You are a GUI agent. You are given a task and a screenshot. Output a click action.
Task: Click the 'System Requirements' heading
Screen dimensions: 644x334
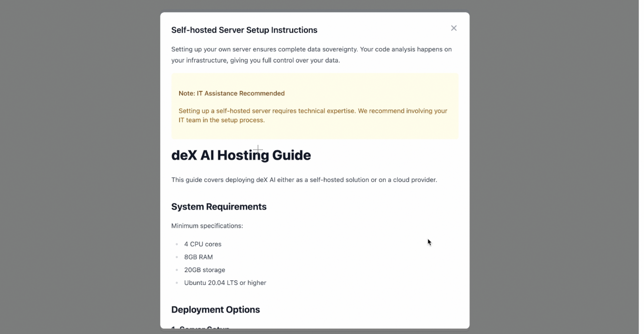click(219, 207)
